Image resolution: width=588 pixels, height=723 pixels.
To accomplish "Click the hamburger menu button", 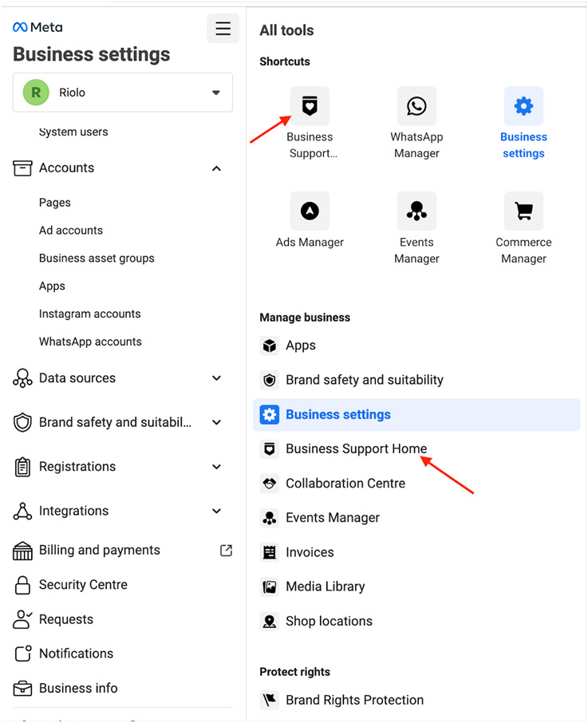I will tap(223, 28).
